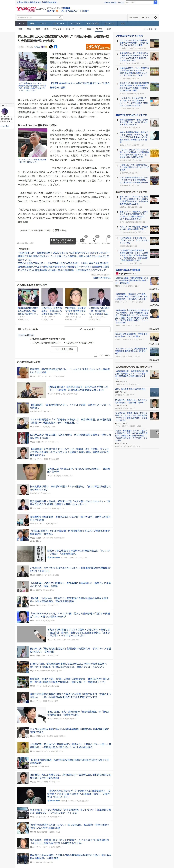Click the 228 comment count icon
This screenshot has width=174, height=868.
pos(37,47)
